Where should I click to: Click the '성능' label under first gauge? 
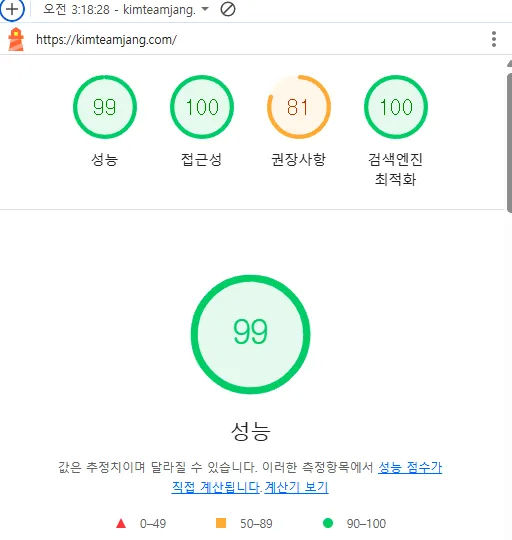105,160
